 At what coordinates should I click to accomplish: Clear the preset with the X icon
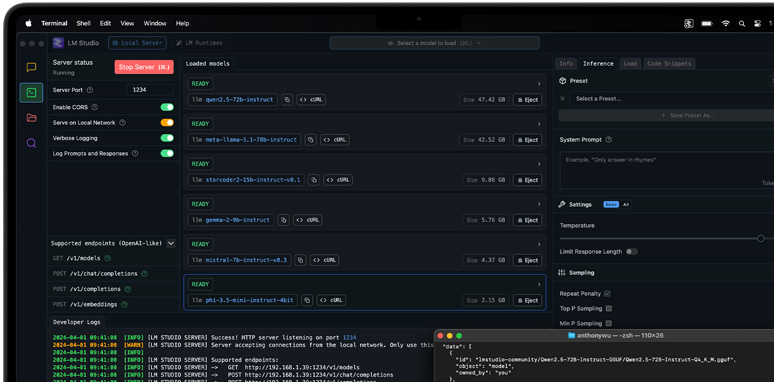562,99
